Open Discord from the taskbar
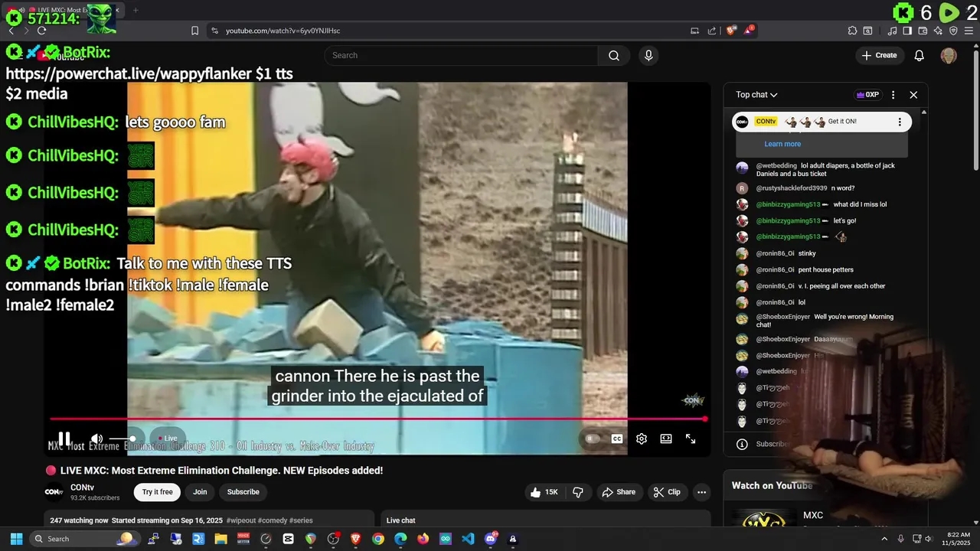 pyautogui.click(x=491, y=539)
